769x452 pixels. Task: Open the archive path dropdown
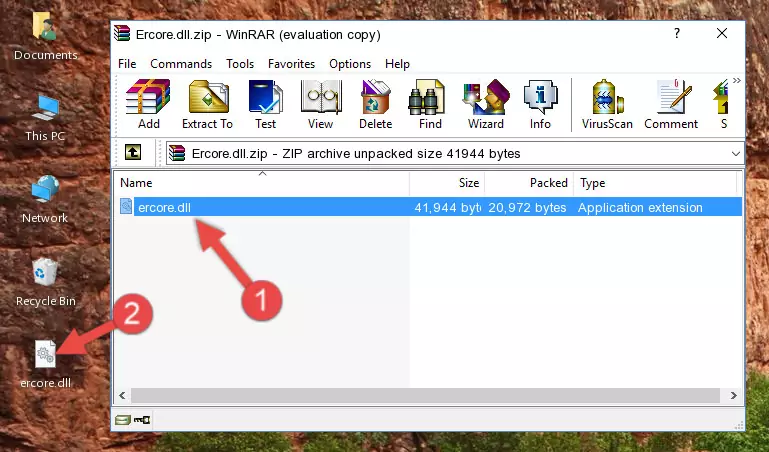pos(736,153)
